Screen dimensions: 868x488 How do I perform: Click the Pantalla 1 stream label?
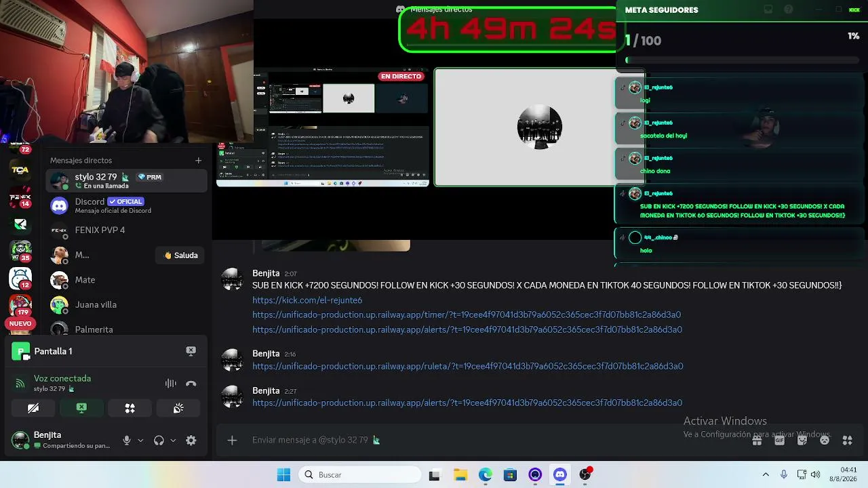click(x=53, y=351)
